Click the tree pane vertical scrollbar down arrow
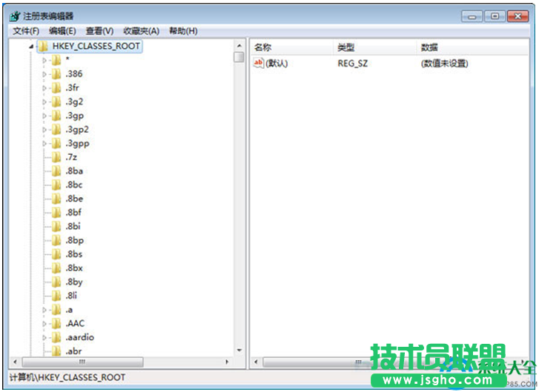This screenshot has width=539, height=392. coord(239,350)
